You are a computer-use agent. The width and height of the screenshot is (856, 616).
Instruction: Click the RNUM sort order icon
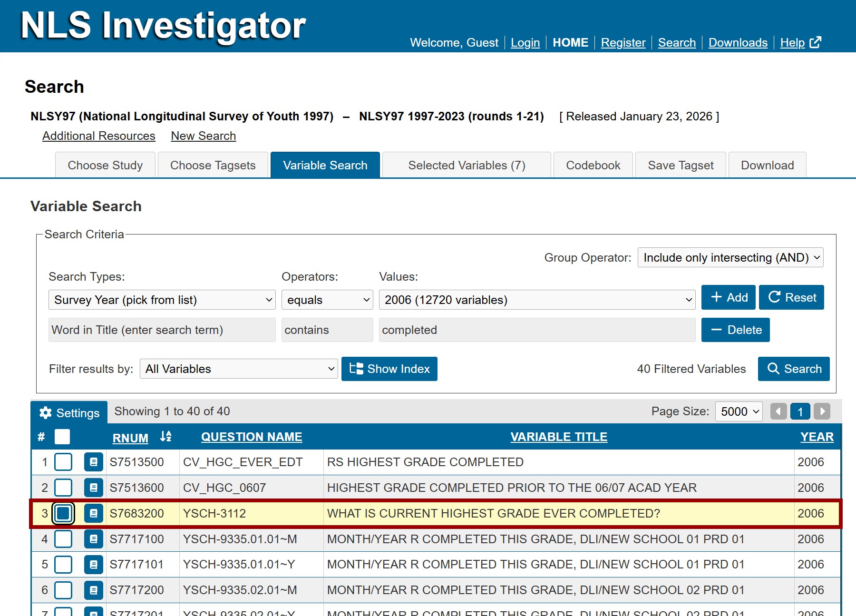165,436
